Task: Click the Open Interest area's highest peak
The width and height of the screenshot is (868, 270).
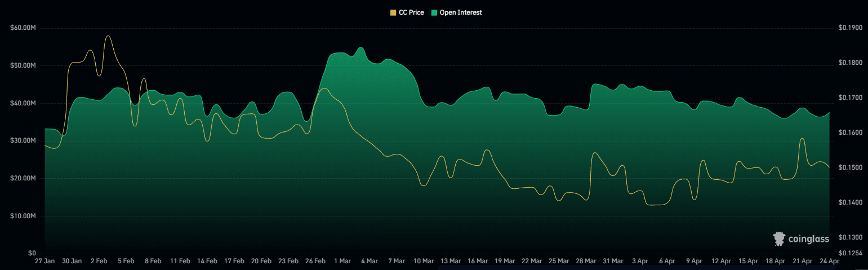Action: [361, 47]
